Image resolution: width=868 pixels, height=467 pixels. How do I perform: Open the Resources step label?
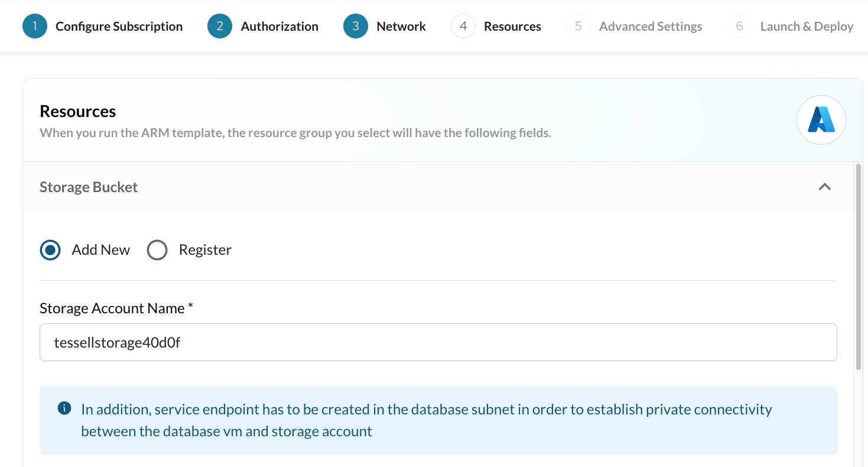coord(512,27)
